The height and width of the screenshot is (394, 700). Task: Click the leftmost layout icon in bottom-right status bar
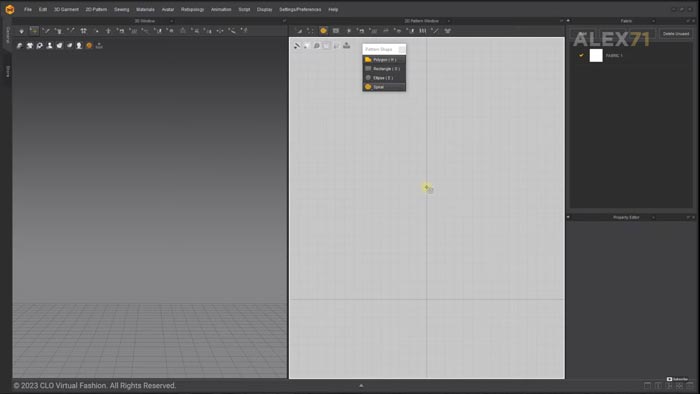(x=647, y=386)
